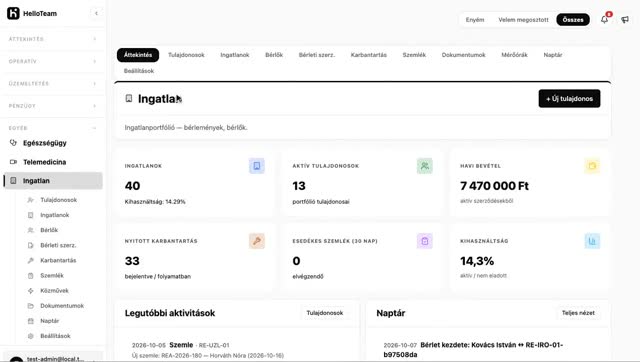640x362 pixels.
Task: Click the blue icon on Ingatlanok card
Action: click(257, 166)
